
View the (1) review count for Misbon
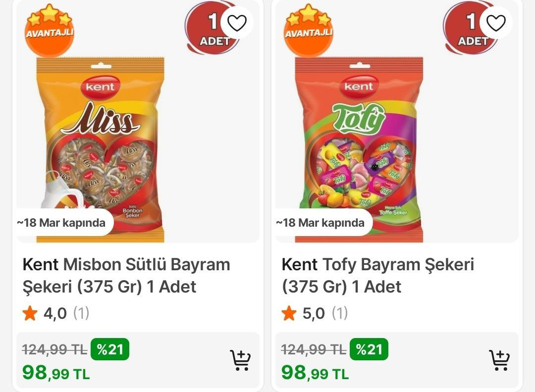coord(81,313)
